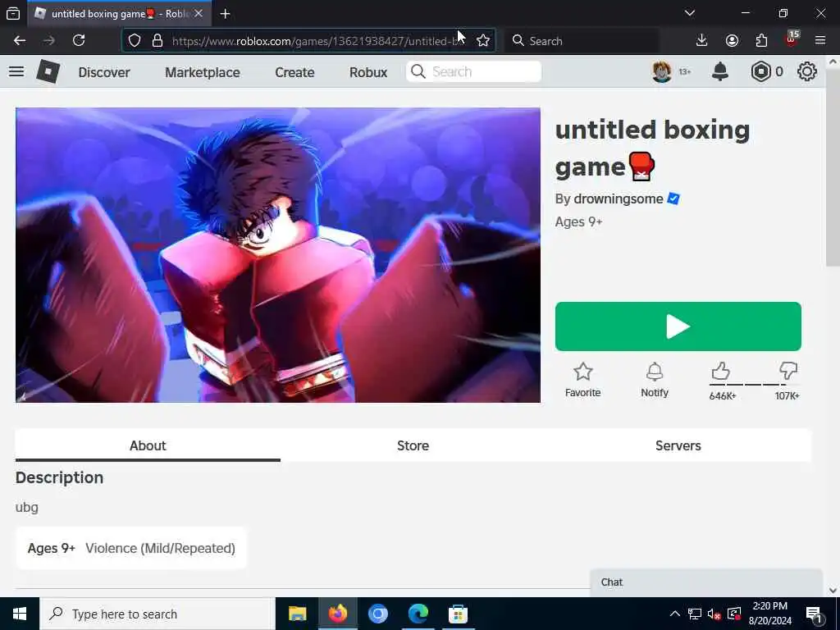The height and width of the screenshot is (630, 840).
Task: Open Microsoft Edge from the taskbar
Action: click(x=418, y=614)
